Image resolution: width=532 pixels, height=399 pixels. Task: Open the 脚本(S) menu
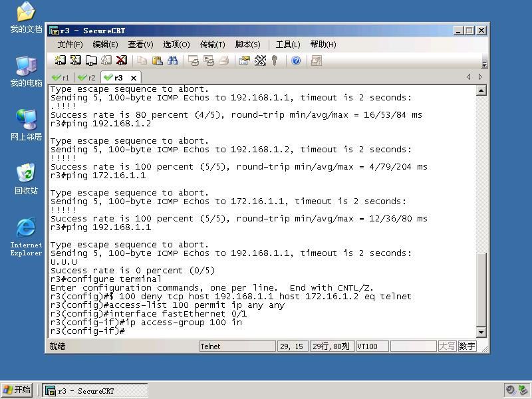tap(247, 45)
